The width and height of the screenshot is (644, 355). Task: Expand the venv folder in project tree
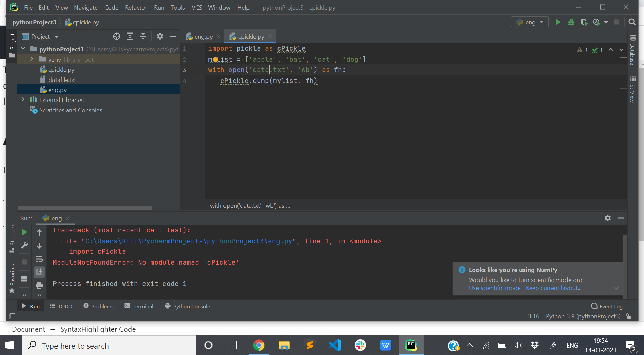[x=32, y=59]
